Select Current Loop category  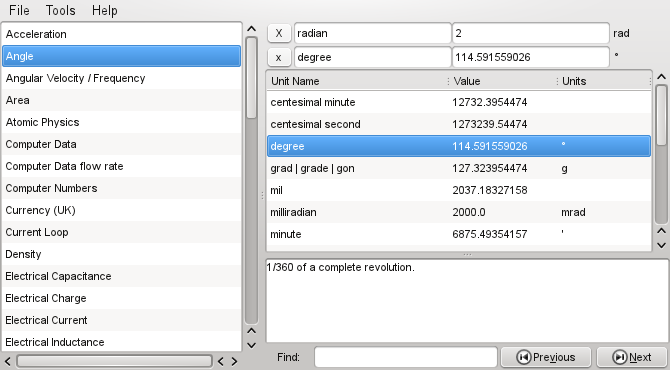(121, 232)
